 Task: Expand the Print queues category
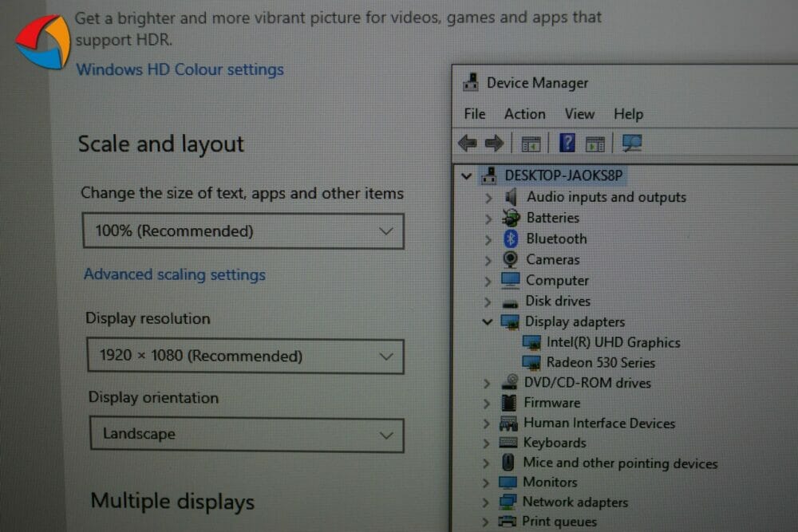pyautogui.click(x=485, y=522)
